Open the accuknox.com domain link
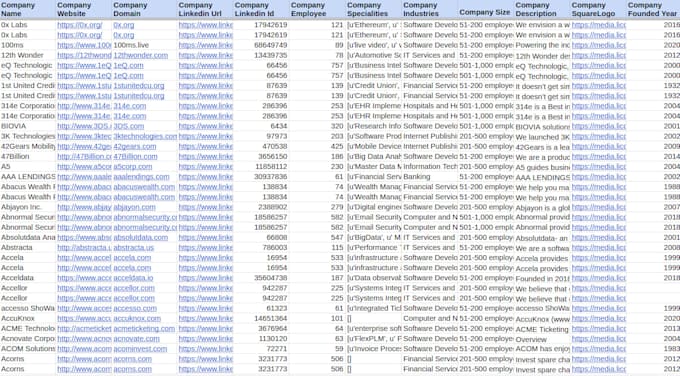680x376 pixels. click(x=137, y=318)
